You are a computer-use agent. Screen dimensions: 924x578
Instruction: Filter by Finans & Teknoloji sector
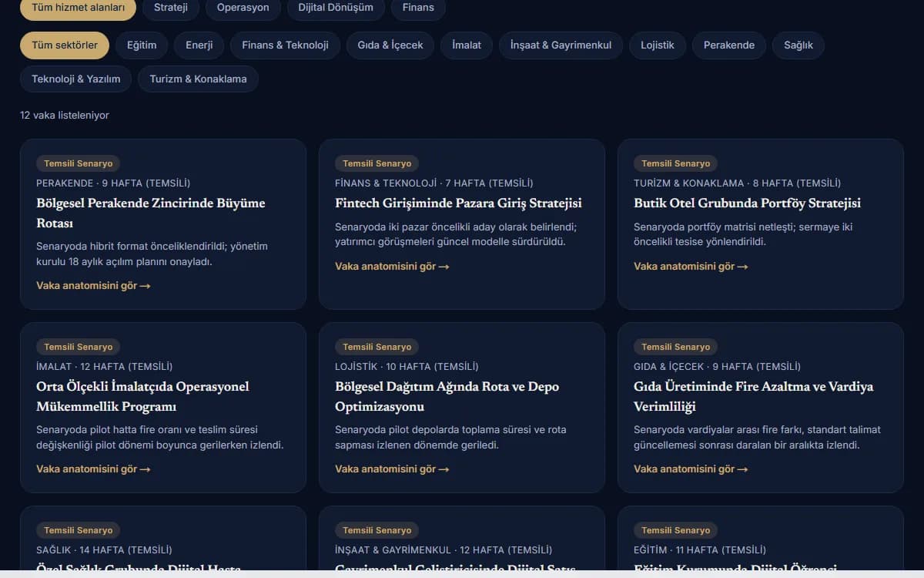coord(286,45)
